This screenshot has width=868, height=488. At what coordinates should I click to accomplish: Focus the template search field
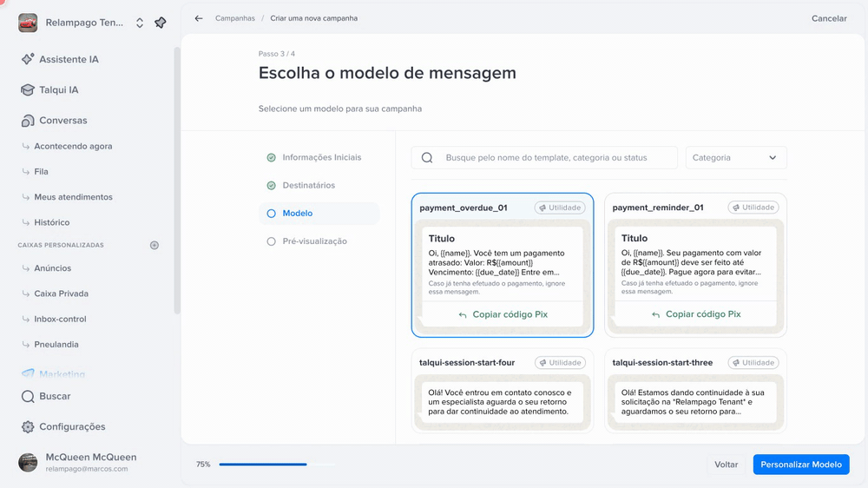coord(544,158)
